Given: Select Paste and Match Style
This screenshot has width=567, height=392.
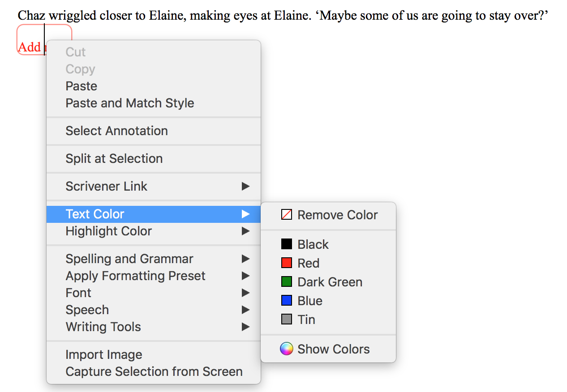Looking at the screenshot, I should point(130,103).
